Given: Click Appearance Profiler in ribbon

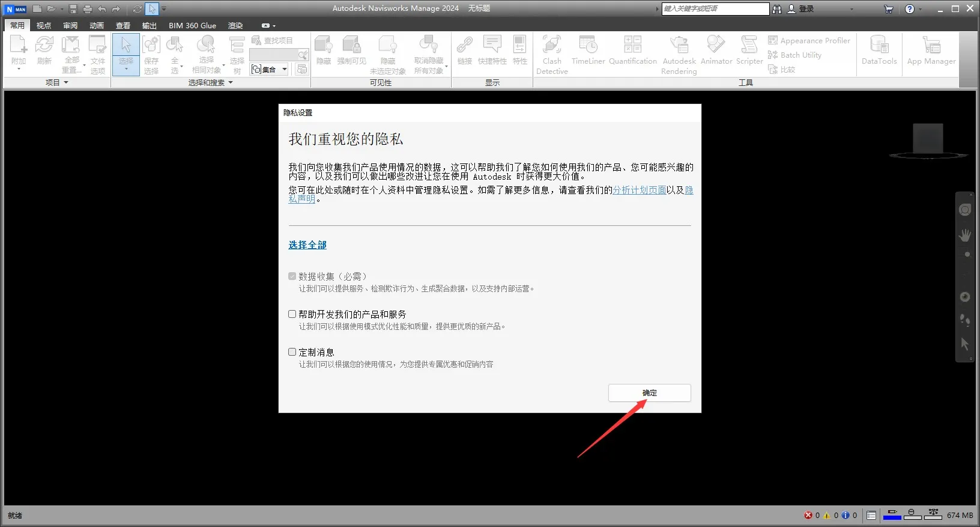Looking at the screenshot, I should 809,41.
